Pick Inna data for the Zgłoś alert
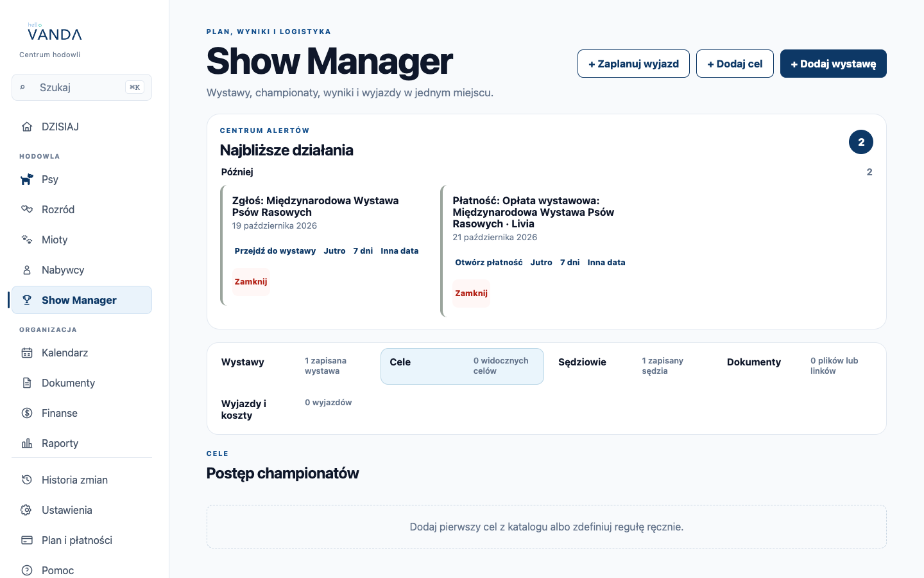 coord(400,251)
